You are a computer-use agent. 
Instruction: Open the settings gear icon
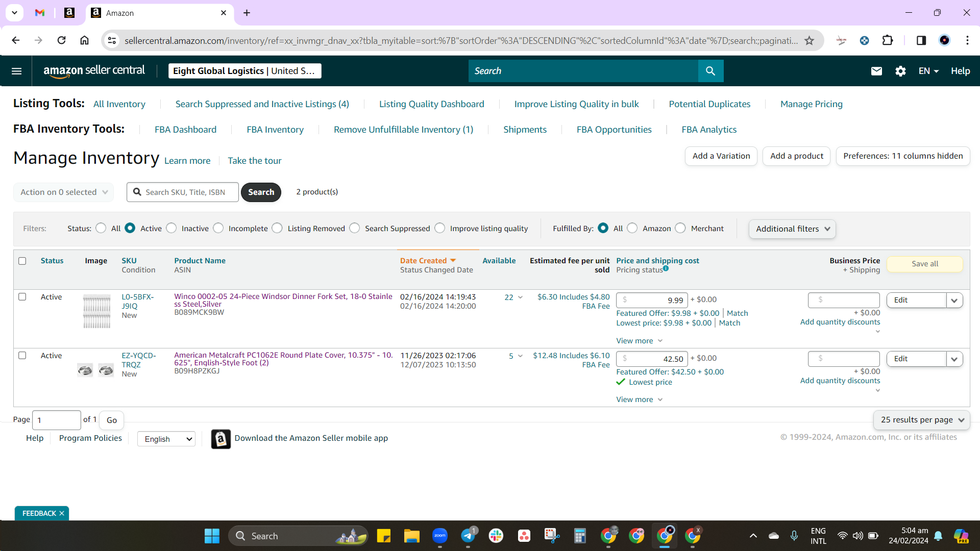click(901, 71)
